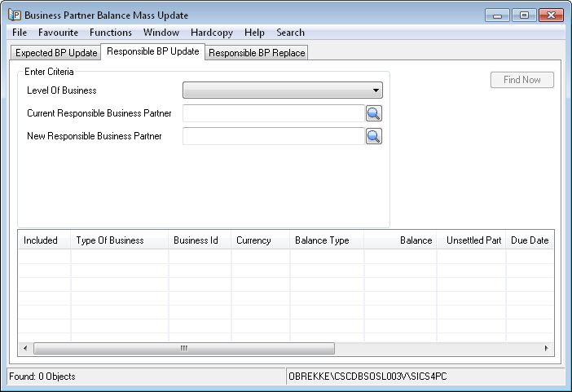The height and width of the screenshot is (392, 572).
Task: Switch to the Expected BP Update tab
Action: coord(55,53)
